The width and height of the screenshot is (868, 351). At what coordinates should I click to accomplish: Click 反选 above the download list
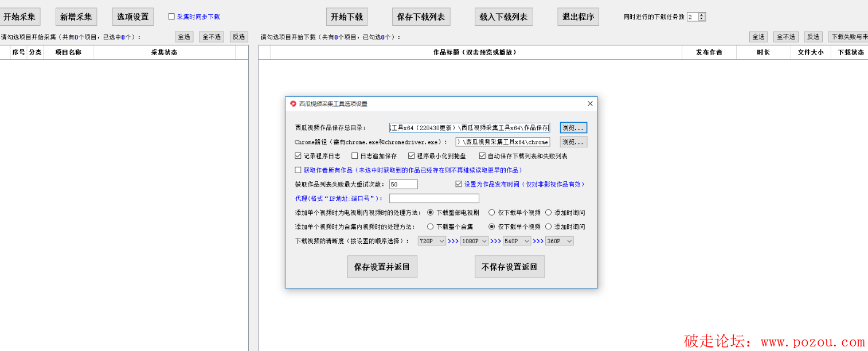point(814,37)
